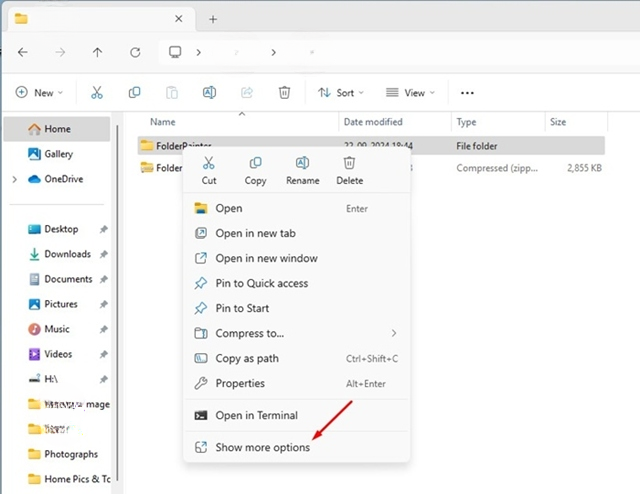The width and height of the screenshot is (640, 494).
Task: Open the Sort dropdown menu
Action: click(340, 93)
